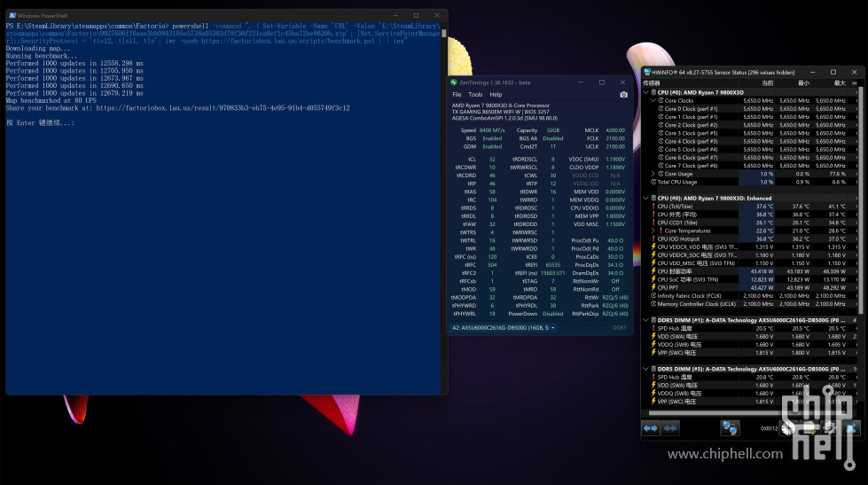Click the 8400 MT/s Speed value
Screen dimensions: 868x485
(x=492, y=130)
